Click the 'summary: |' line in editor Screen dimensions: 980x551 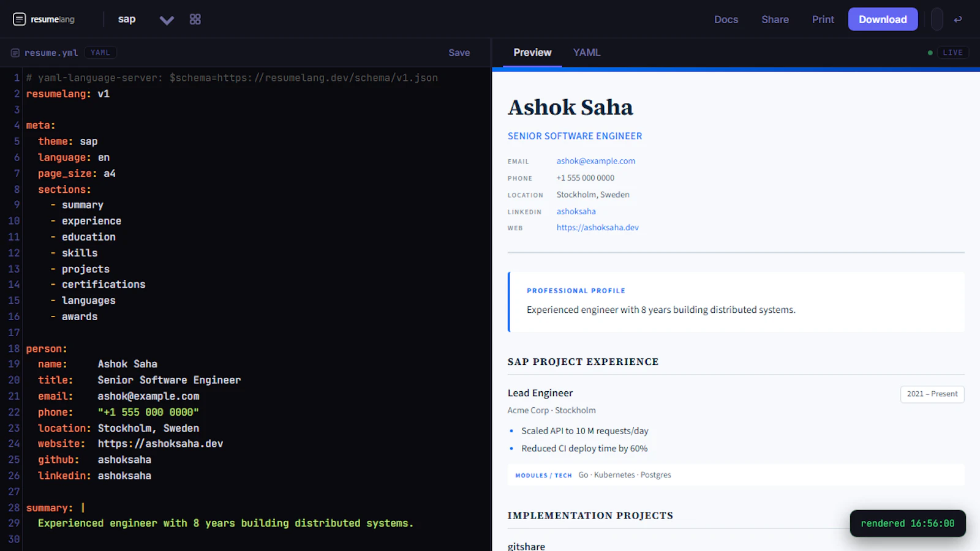click(55, 508)
